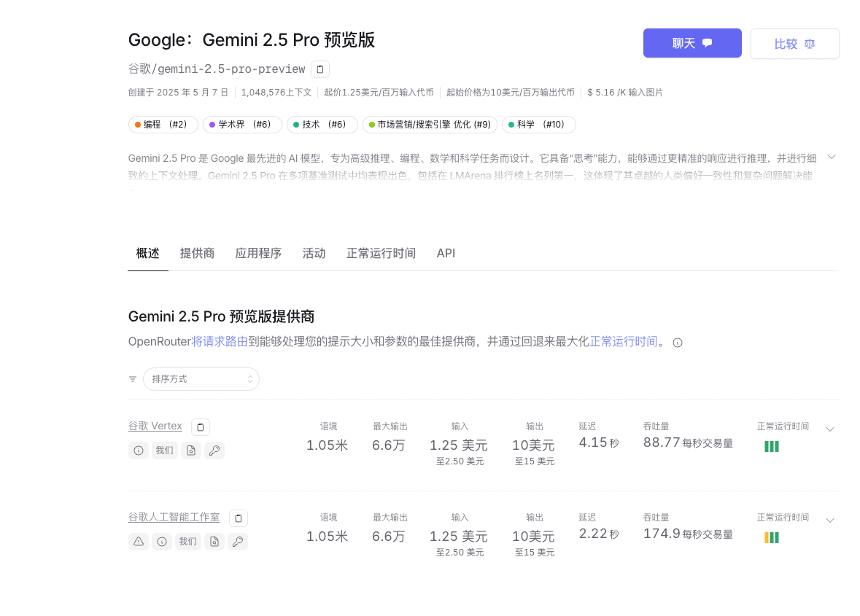Click the 我们 region badge under 谷歌 Vertex
This screenshot has width=860, height=616.
click(165, 451)
